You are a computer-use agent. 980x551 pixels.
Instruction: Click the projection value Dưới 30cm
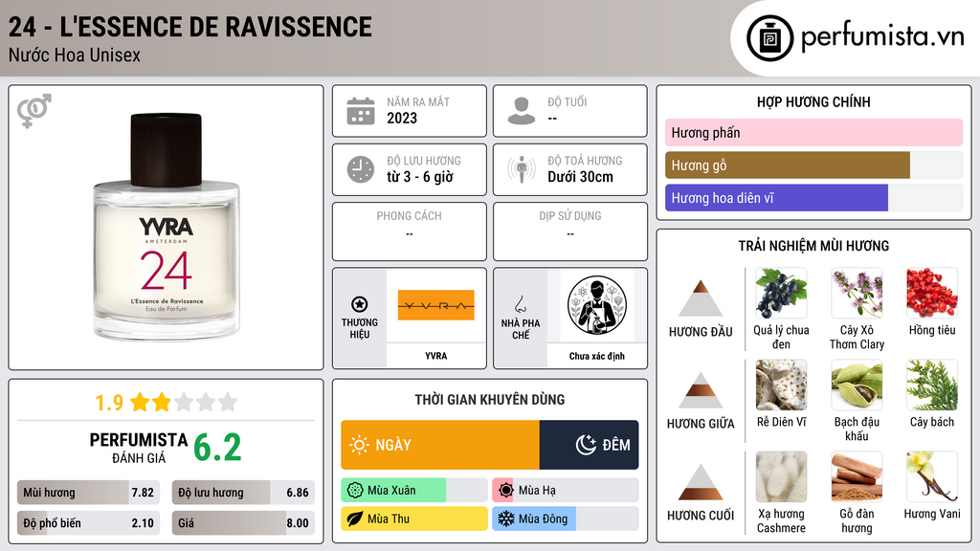coord(581,177)
